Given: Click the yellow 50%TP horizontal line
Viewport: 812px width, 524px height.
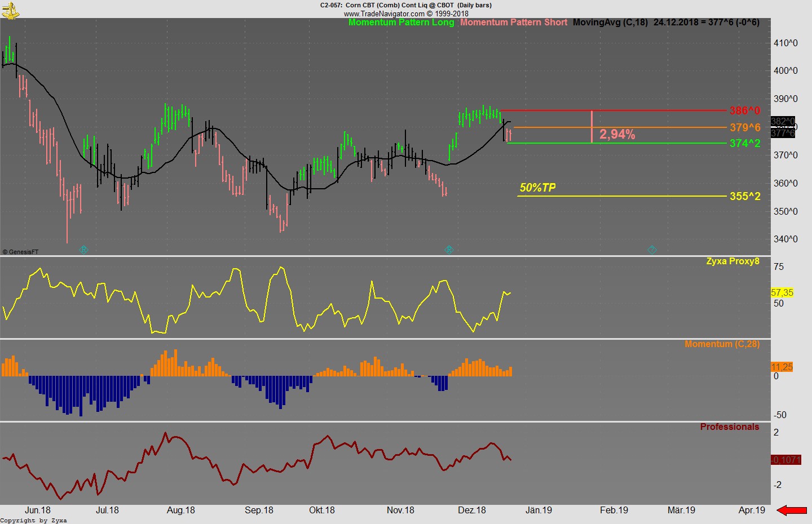Looking at the screenshot, I should pyautogui.click(x=622, y=196).
